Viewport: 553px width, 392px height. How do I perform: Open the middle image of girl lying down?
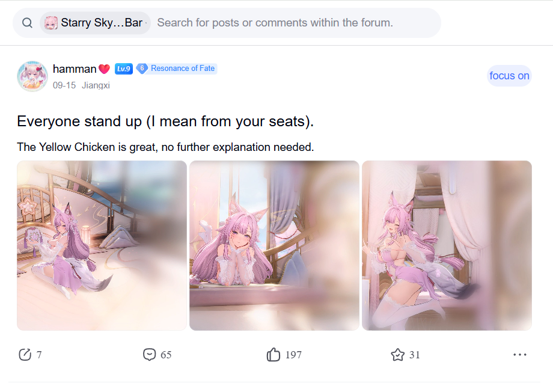pyautogui.click(x=274, y=245)
